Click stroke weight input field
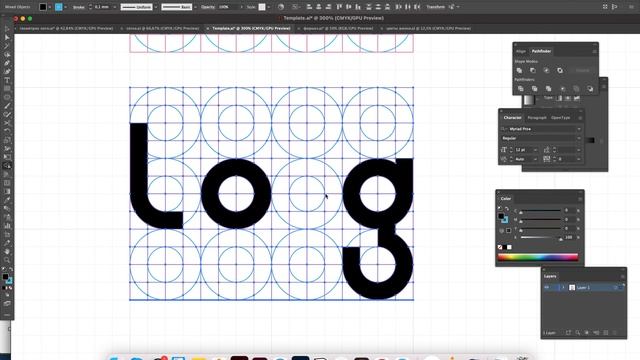This screenshot has height=360, width=640. tap(102, 7)
